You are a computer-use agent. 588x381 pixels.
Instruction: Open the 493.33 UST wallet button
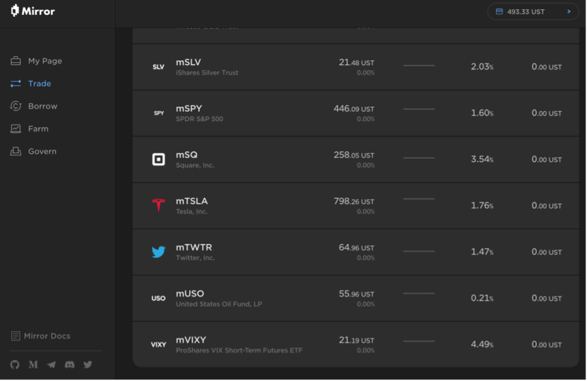click(x=533, y=11)
